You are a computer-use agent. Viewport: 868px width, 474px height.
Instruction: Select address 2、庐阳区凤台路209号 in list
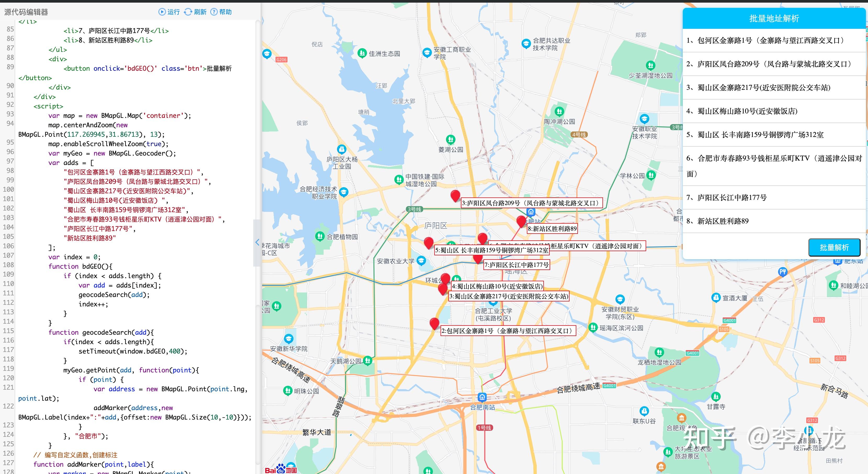coord(774,64)
